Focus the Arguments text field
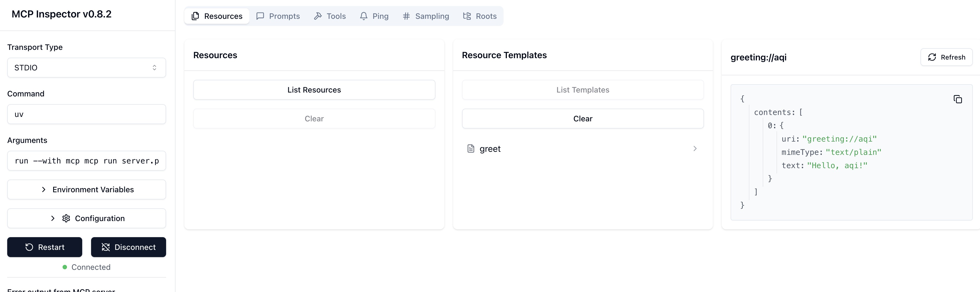The width and height of the screenshot is (980, 292). [x=86, y=161]
